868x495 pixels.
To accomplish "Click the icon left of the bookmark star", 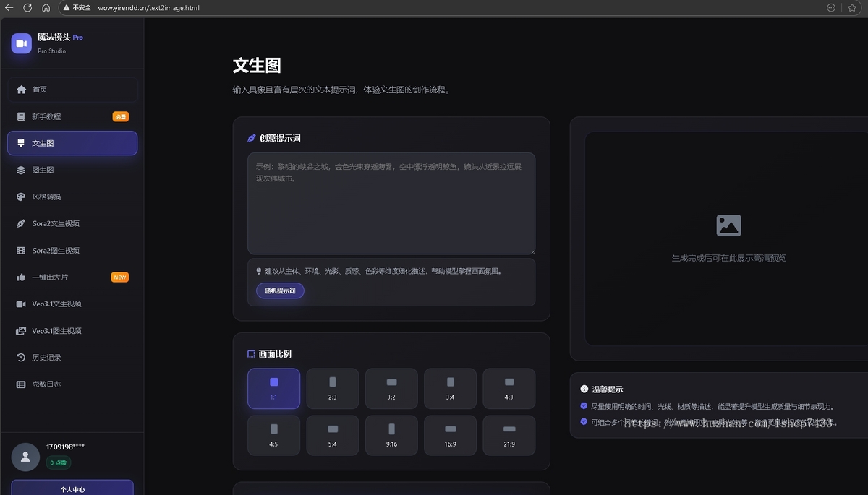I will (831, 7).
